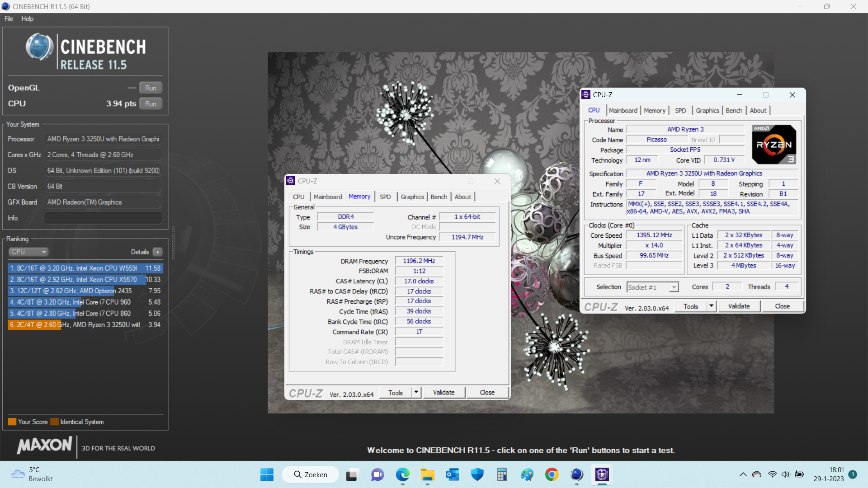Viewport: 868px width, 488px height.
Task: Click the Windows Start icon in taskbar
Action: (x=267, y=474)
